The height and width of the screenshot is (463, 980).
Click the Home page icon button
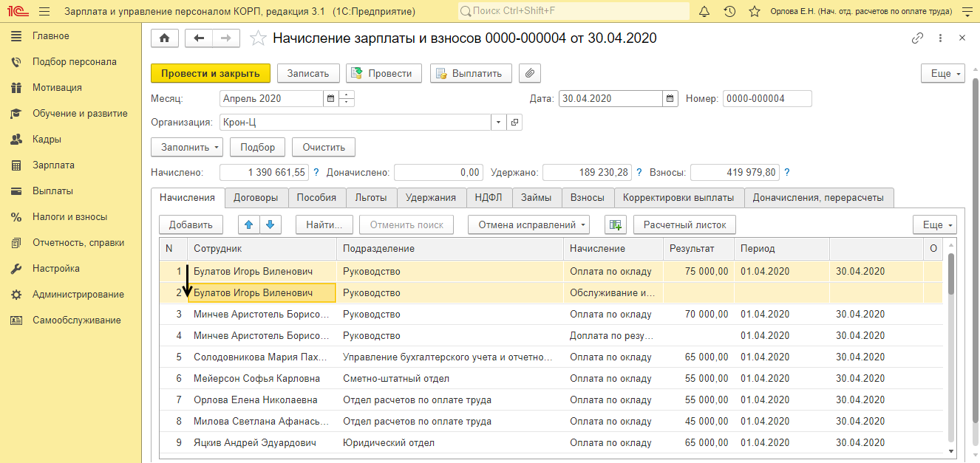click(x=164, y=38)
